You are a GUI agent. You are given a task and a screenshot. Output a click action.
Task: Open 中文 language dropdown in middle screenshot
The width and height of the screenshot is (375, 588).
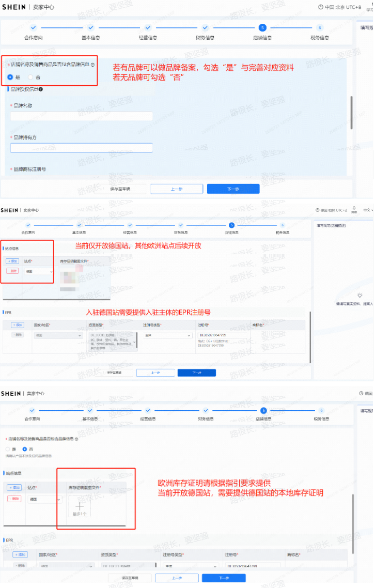(x=368, y=210)
